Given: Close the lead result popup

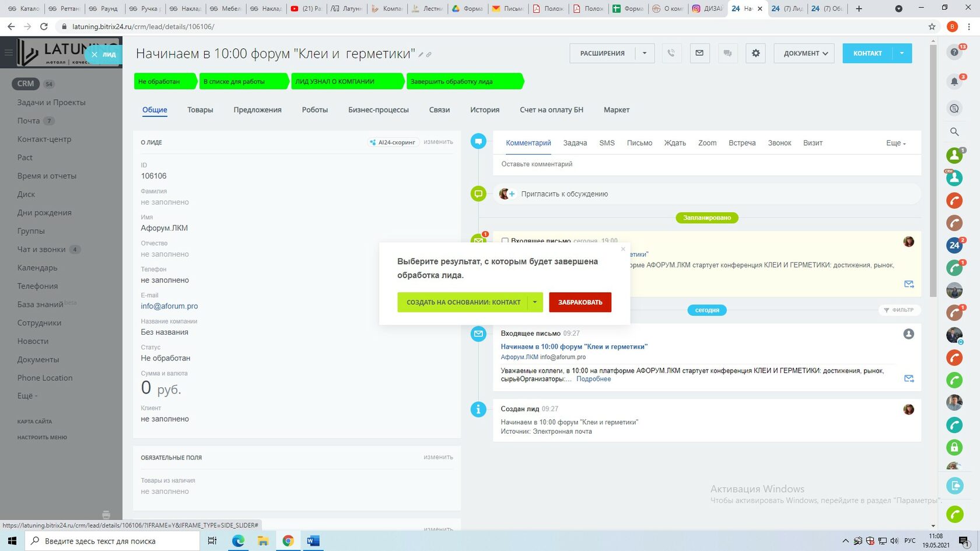Looking at the screenshot, I should pyautogui.click(x=623, y=249).
